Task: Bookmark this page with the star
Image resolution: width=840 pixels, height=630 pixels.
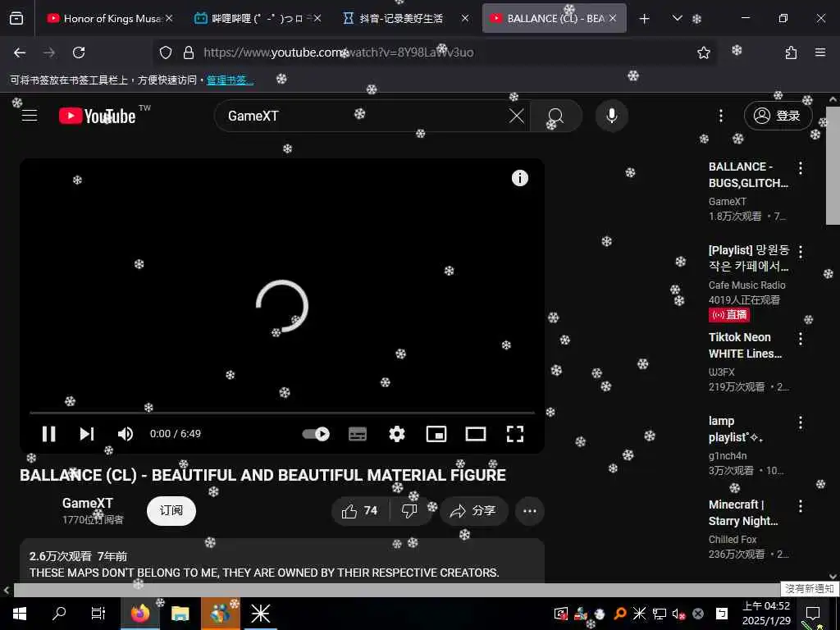Action: [703, 52]
